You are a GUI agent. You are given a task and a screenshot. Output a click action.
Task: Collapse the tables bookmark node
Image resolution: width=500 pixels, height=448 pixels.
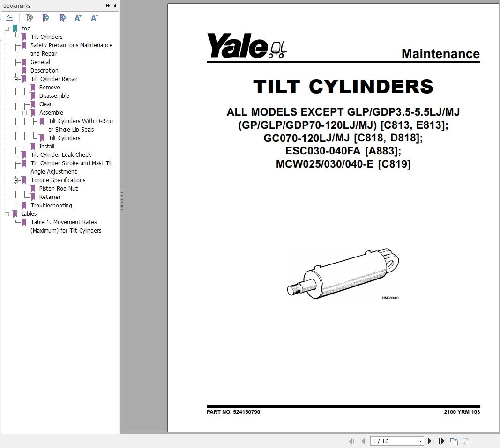pos(7,214)
